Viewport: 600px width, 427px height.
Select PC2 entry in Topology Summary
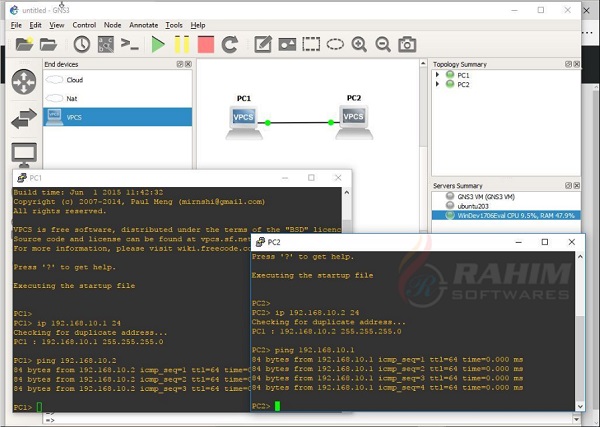click(463, 85)
